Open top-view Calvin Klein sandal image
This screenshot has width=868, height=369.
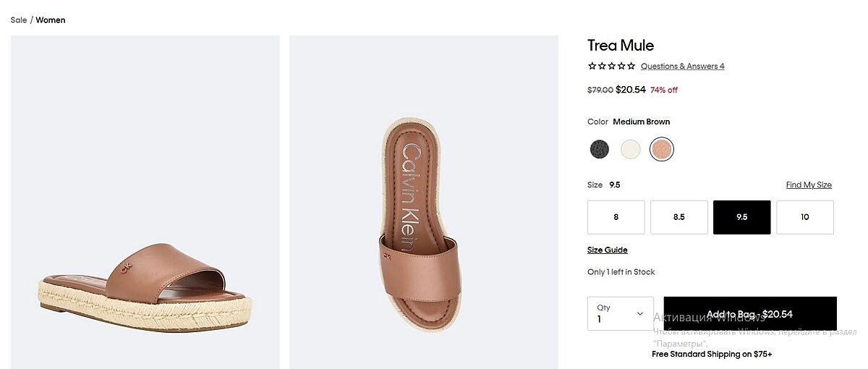tap(423, 203)
